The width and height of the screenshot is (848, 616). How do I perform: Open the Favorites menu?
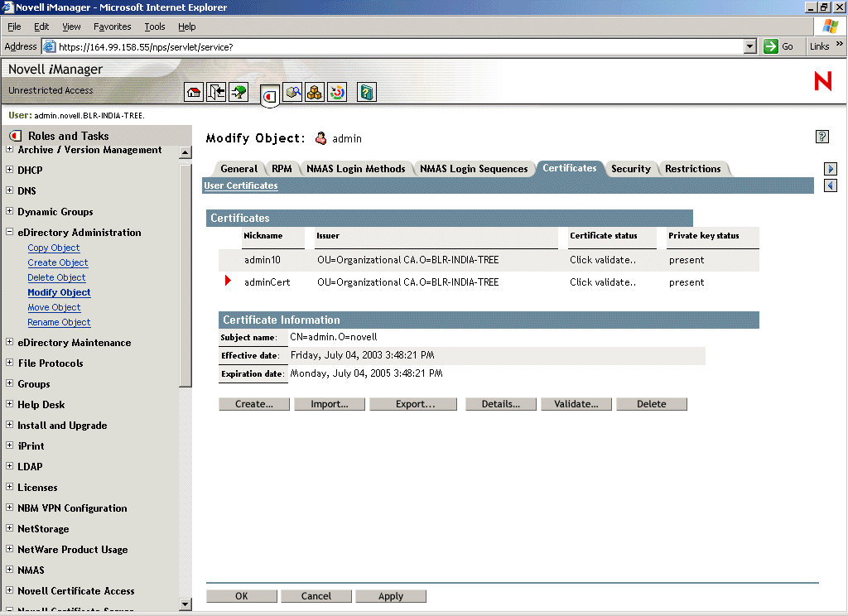click(113, 26)
